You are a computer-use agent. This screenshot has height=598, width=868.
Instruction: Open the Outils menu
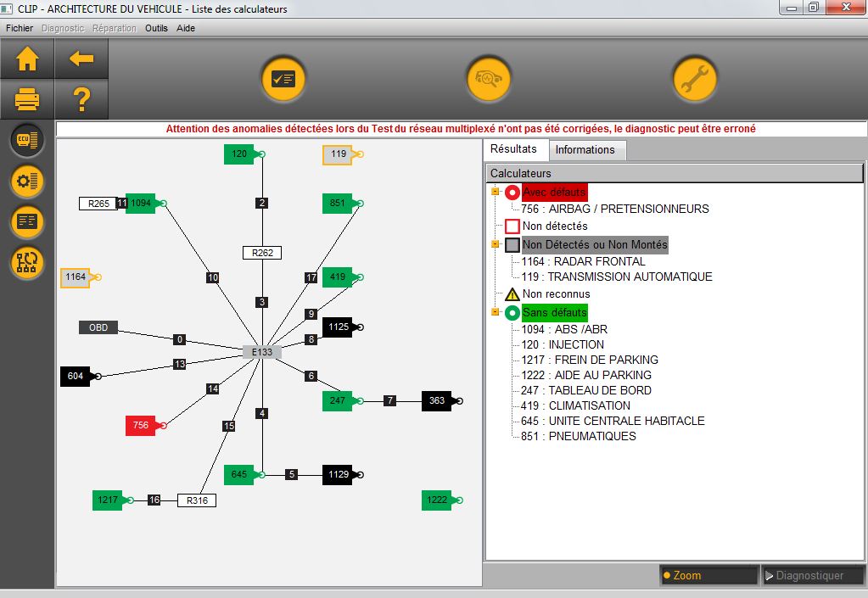(x=156, y=28)
